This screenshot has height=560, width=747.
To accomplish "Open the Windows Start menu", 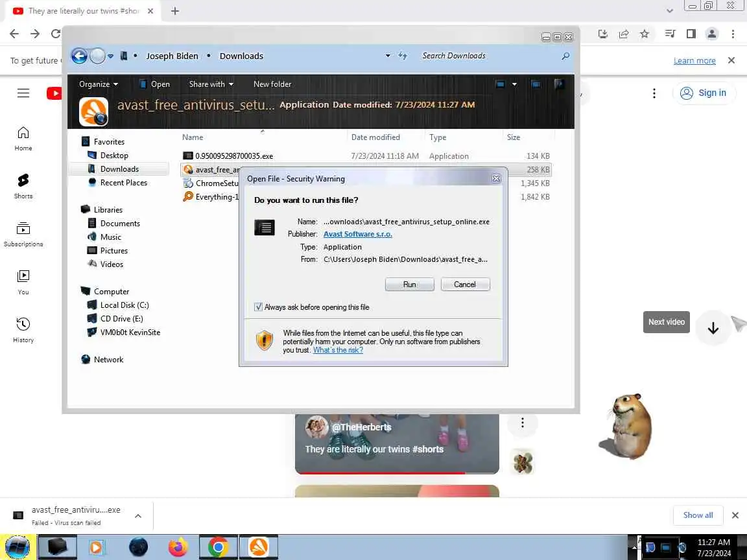I will point(17,547).
